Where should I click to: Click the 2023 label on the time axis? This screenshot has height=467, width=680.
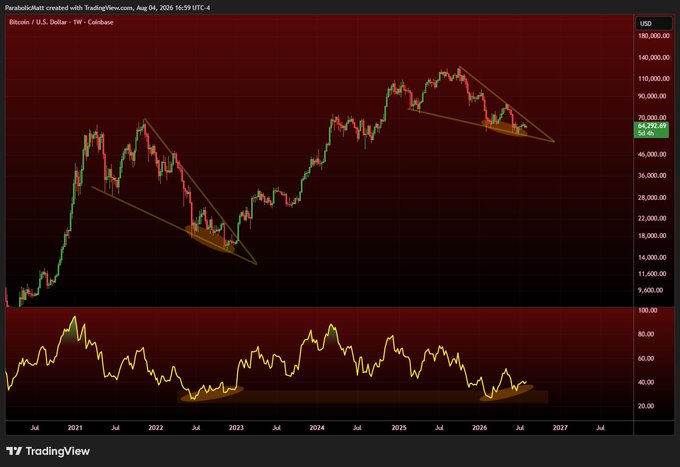236,428
